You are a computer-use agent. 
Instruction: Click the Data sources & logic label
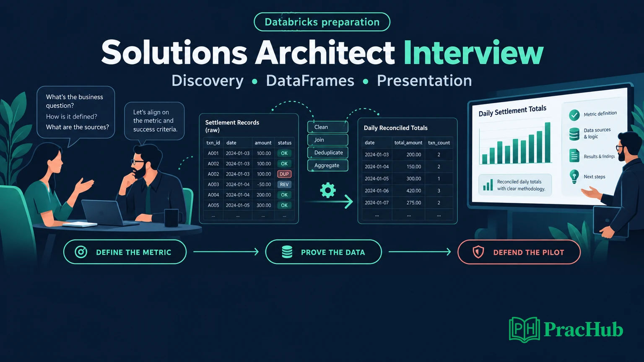[597, 133]
